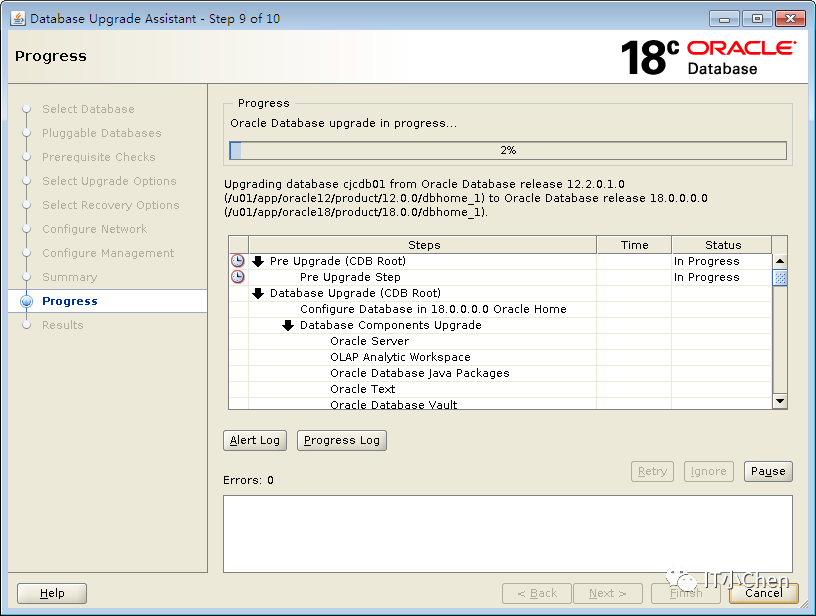
Task: Click the disabled Ignore button
Action: [x=709, y=471]
